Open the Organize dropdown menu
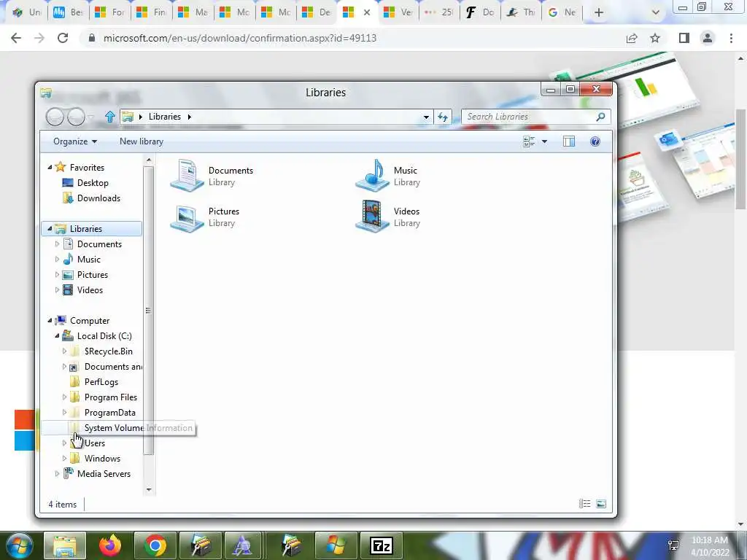 tap(75, 141)
